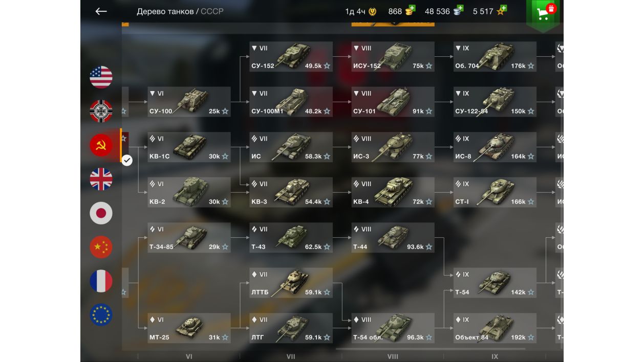This screenshot has height=362, width=644.
Task: Choose the Japan flag nation
Action: coord(101,213)
